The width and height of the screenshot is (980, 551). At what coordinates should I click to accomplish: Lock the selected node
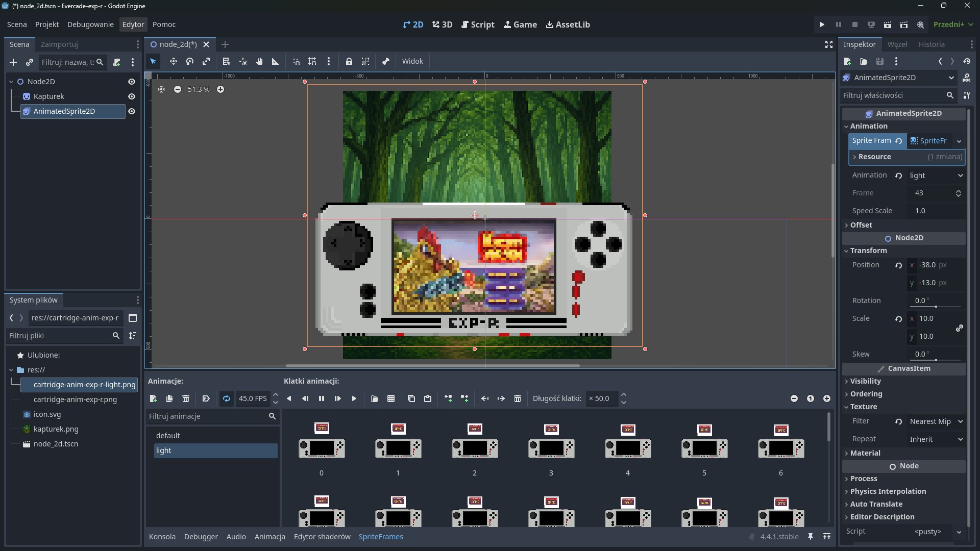(x=349, y=61)
